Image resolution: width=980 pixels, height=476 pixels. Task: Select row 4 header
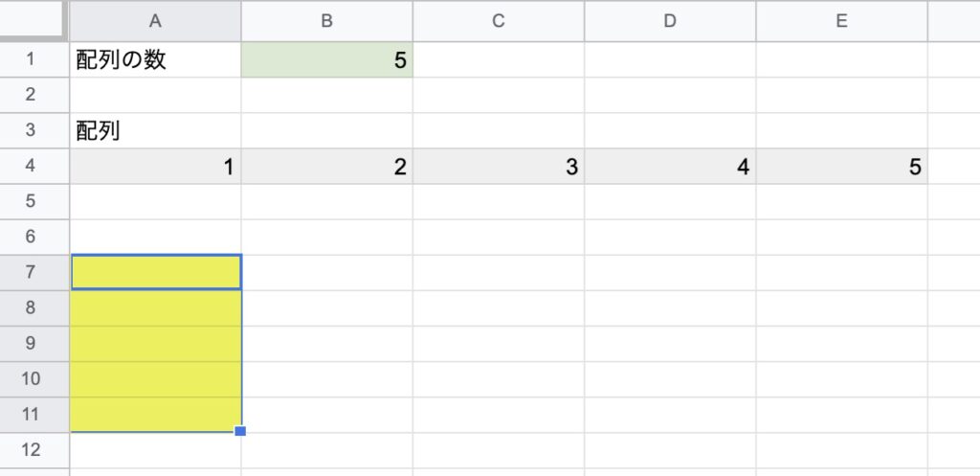(x=34, y=167)
